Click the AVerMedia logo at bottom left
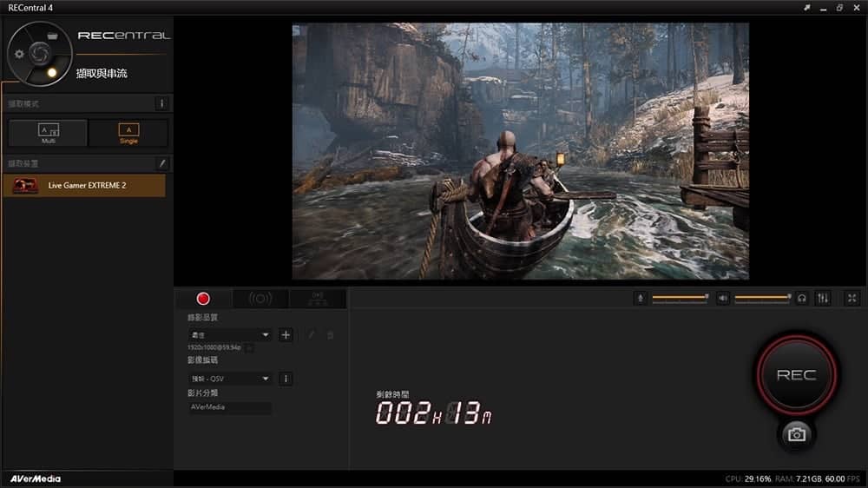Viewport: 868px width, 488px height. pyautogui.click(x=36, y=478)
